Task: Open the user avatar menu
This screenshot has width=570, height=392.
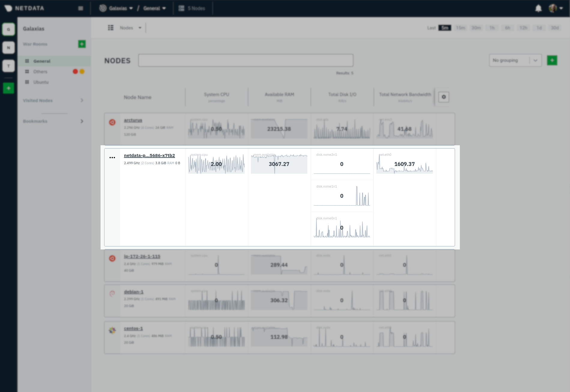Action: tap(556, 8)
